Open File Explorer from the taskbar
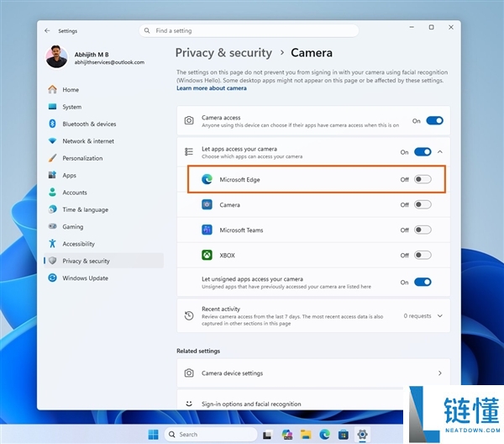The height and width of the screenshot is (444, 504). [x=306, y=435]
